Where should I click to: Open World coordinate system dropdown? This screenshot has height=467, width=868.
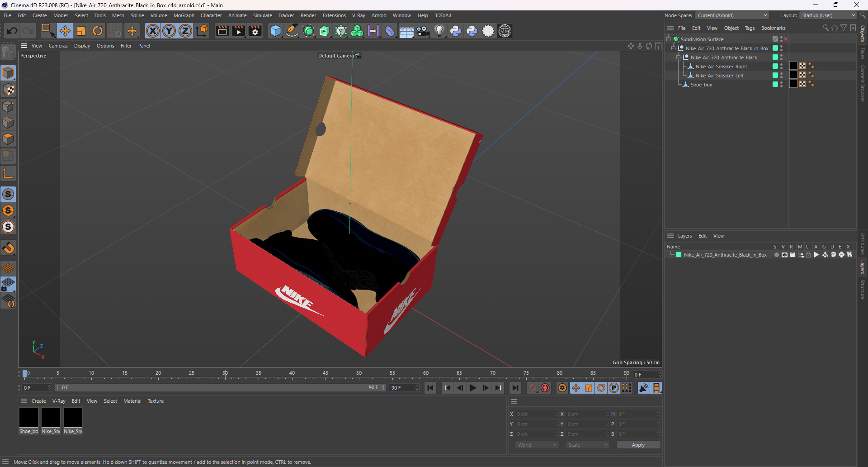[x=537, y=445]
